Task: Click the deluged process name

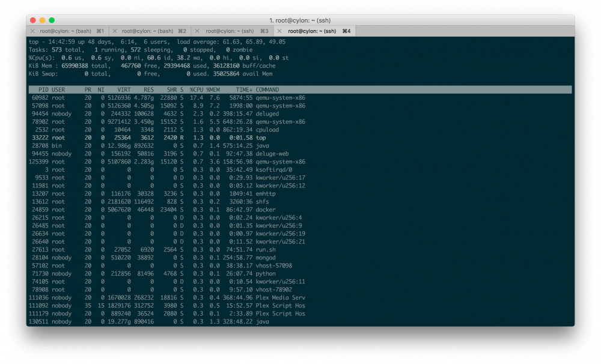Action: point(267,114)
